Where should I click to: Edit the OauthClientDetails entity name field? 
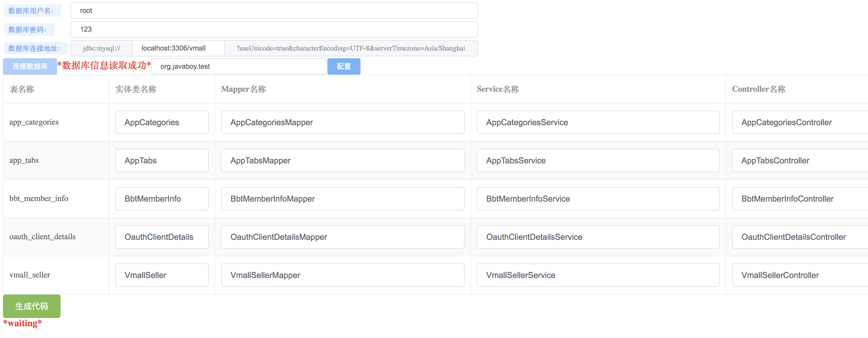(162, 237)
